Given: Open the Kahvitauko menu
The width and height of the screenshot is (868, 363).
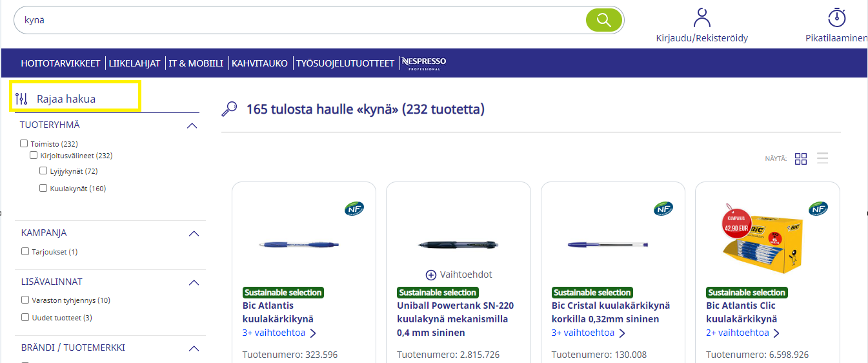Looking at the screenshot, I should [x=259, y=63].
